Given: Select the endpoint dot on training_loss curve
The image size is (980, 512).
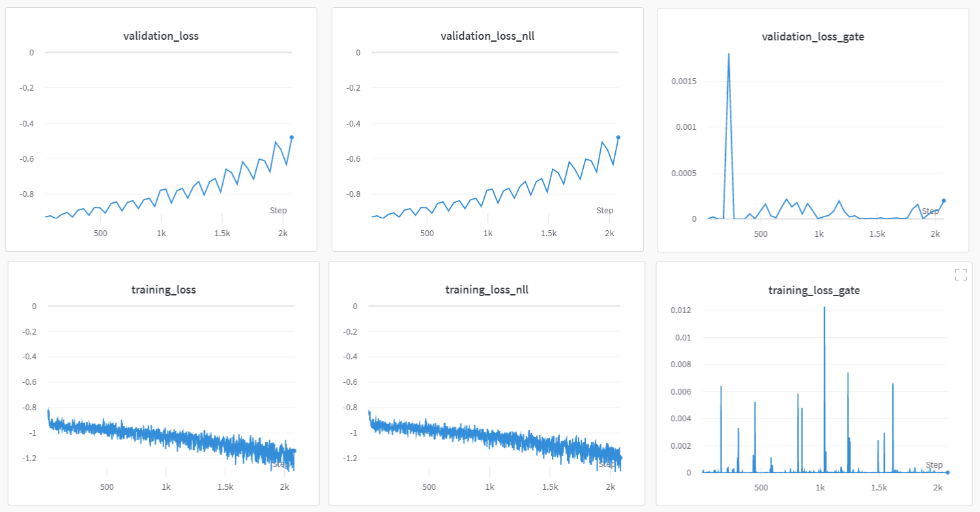Looking at the screenshot, I should [295, 451].
